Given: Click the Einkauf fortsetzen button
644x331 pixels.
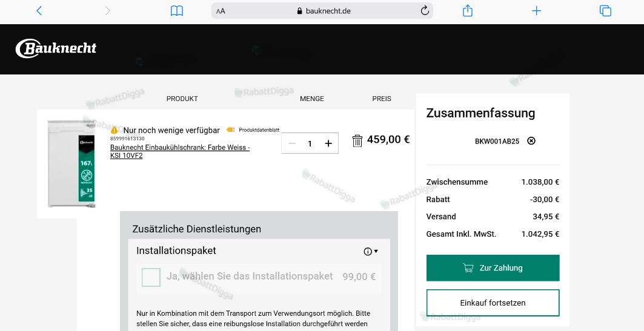Looking at the screenshot, I should point(493,303).
